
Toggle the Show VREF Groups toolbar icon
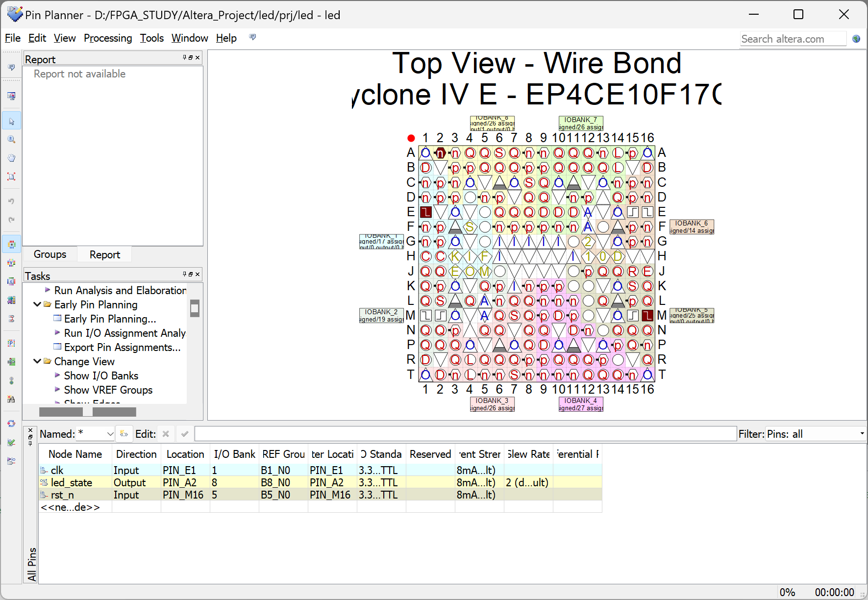(x=11, y=263)
